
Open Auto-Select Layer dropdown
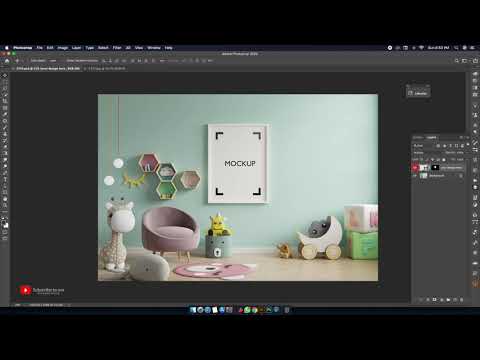[53, 61]
